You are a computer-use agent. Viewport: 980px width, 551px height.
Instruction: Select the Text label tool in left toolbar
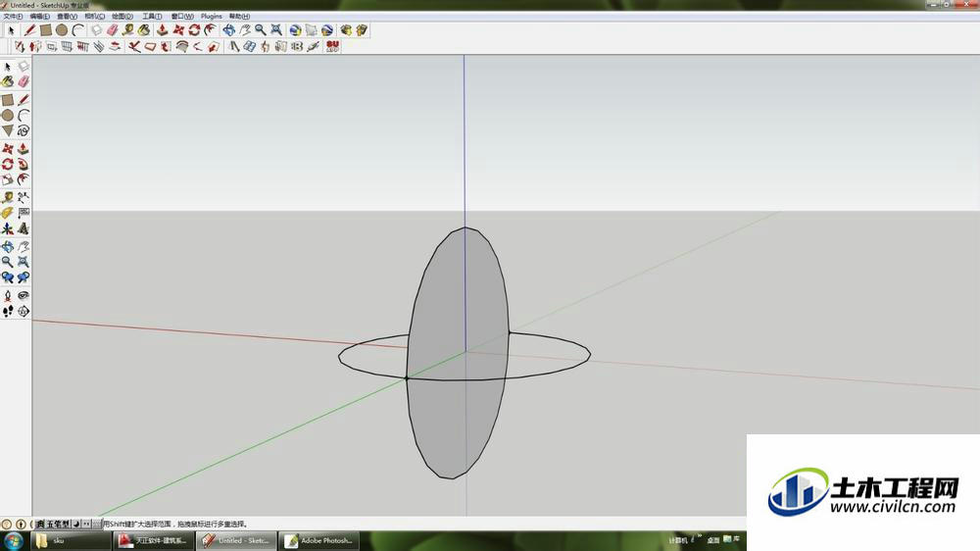click(24, 214)
